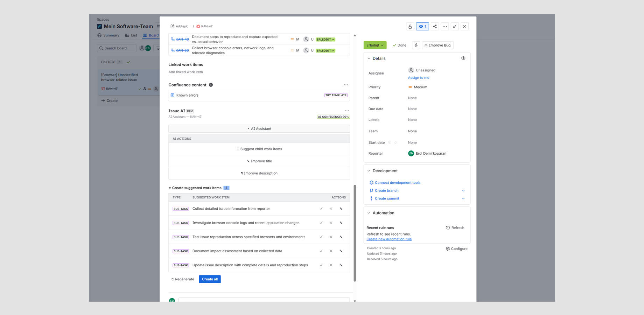Image resolution: width=644 pixels, height=315 pixels.
Task: Collapse the Development section
Action: point(369,171)
